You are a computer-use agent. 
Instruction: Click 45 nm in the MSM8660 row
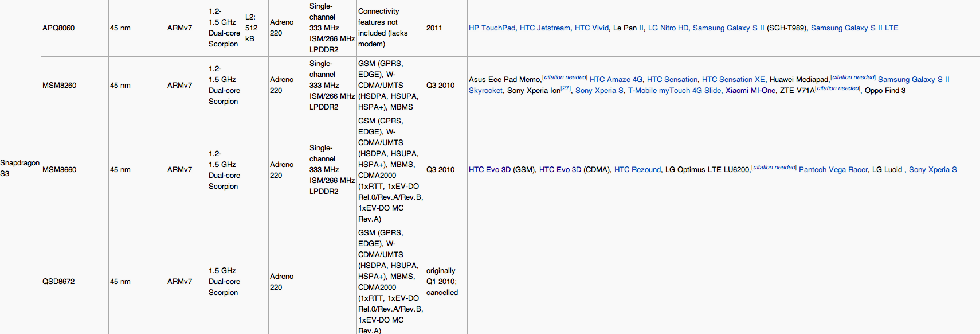pyautogui.click(x=120, y=170)
